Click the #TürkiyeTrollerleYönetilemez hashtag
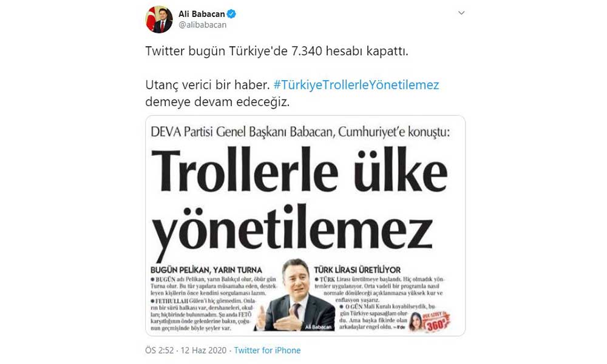 pos(356,85)
